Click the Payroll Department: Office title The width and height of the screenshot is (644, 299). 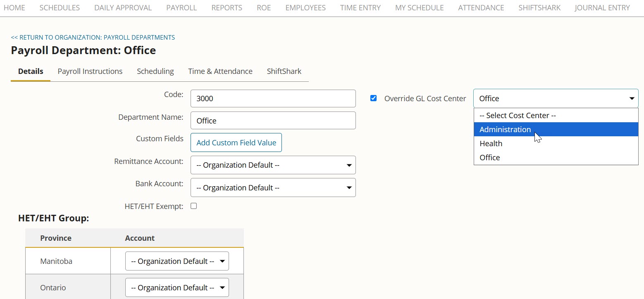point(83,50)
